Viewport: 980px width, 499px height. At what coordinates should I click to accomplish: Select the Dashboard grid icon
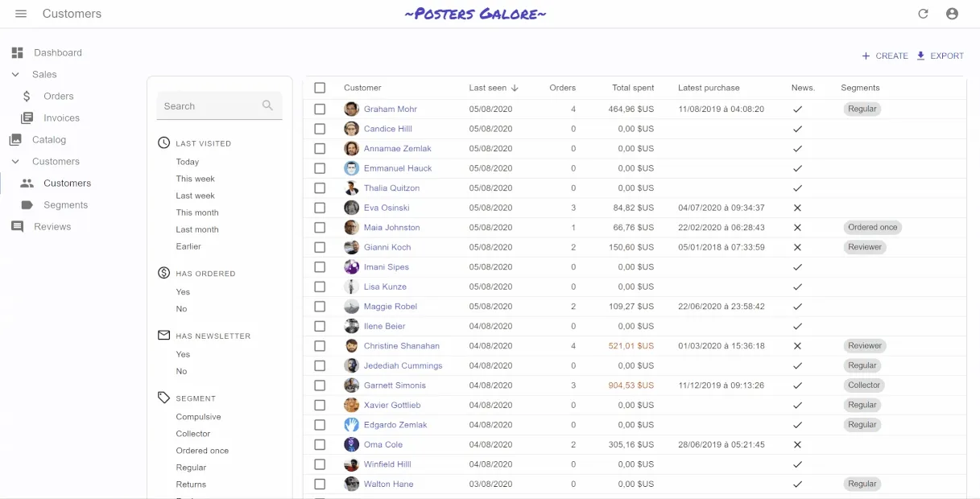click(17, 52)
